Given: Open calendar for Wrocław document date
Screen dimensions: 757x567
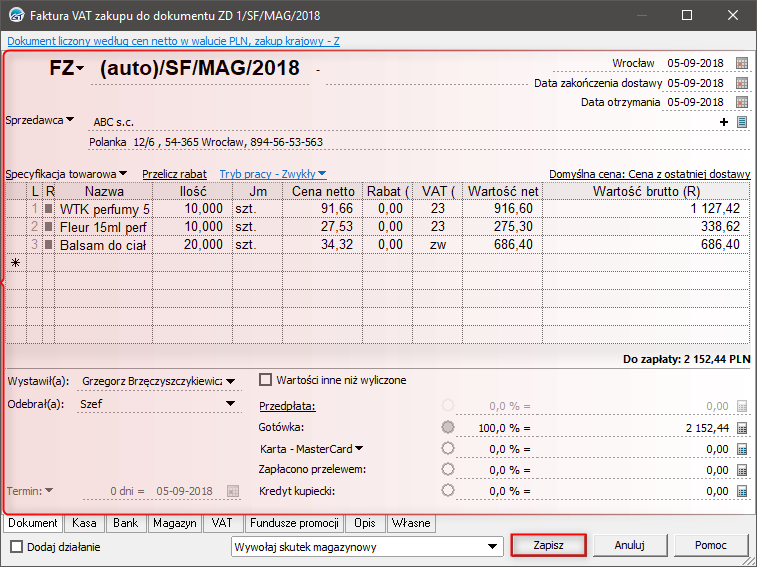Looking at the screenshot, I should 742,63.
